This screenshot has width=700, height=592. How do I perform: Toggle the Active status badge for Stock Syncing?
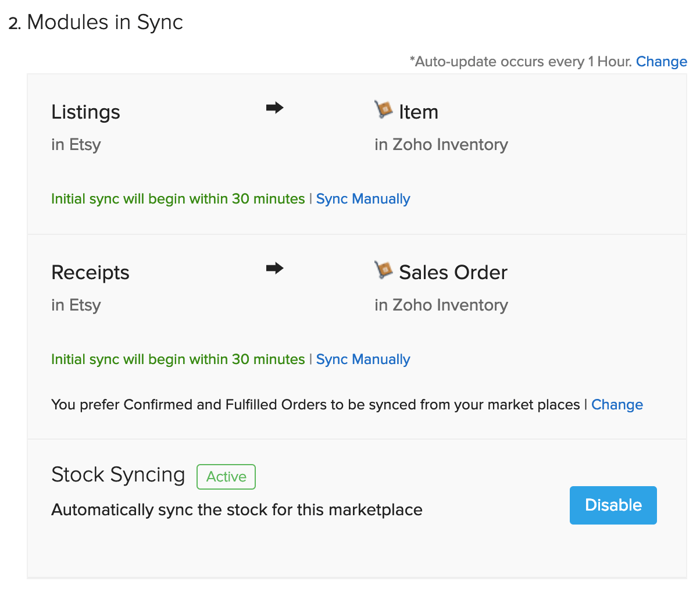[226, 476]
